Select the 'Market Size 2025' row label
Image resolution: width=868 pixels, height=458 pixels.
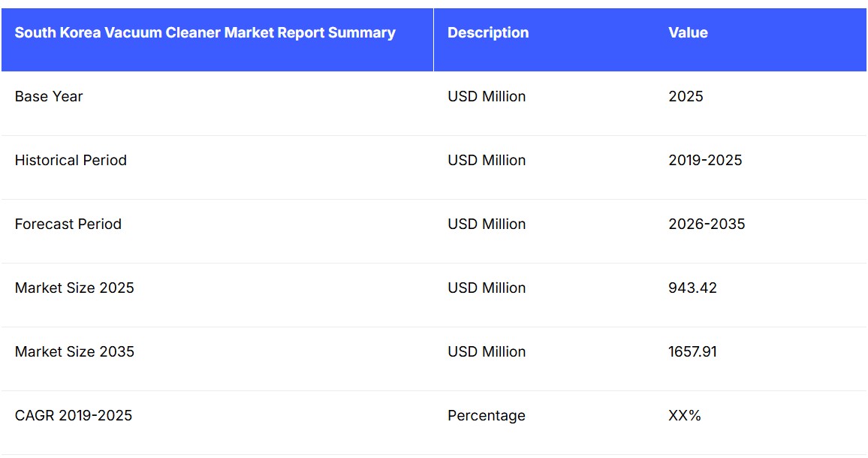coord(74,288)
